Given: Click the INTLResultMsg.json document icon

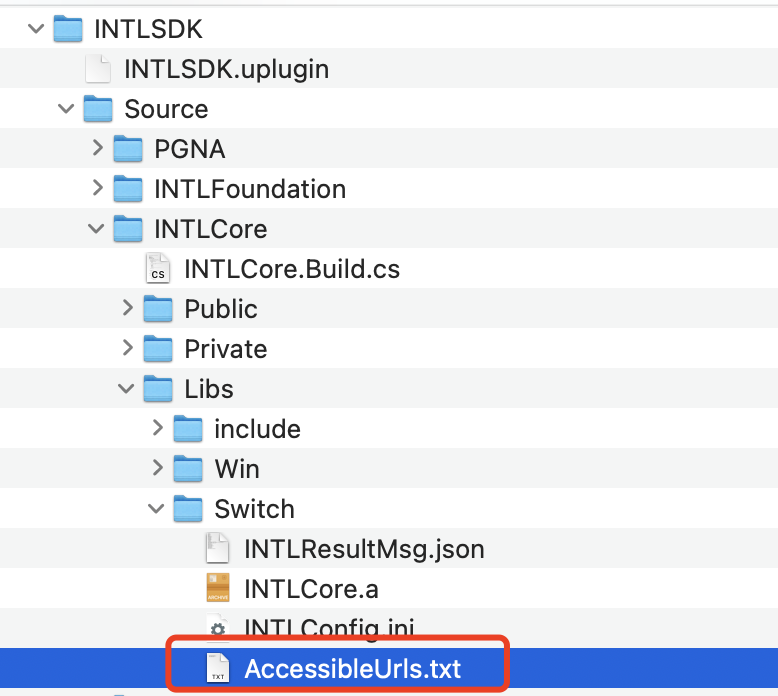Looking at the screenshot, I should 218,549.
